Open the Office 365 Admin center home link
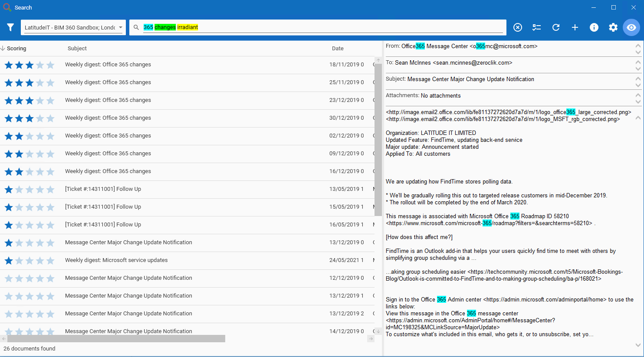The height and width of the screenshot is (357, 644). tap(545, 300)
